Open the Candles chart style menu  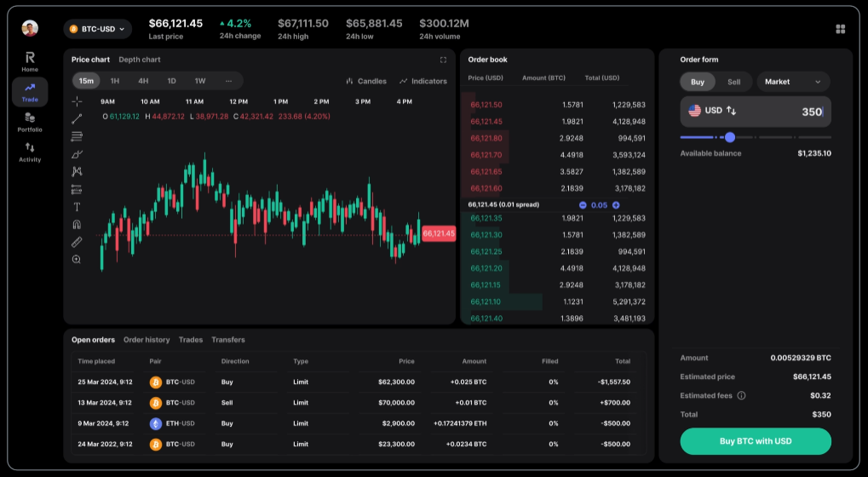[x=366, y=81]
